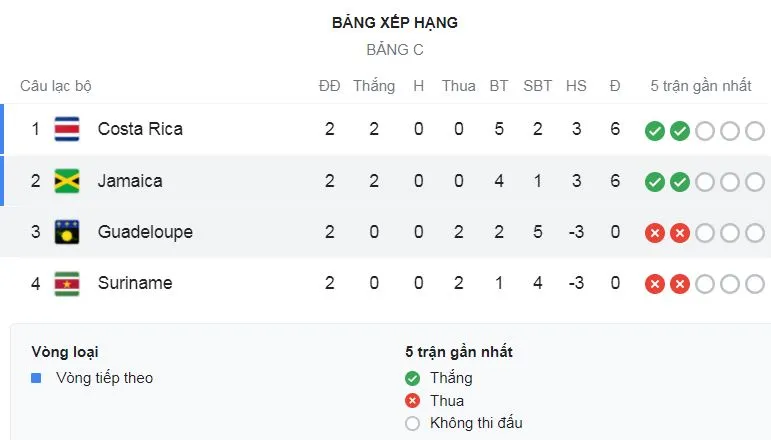Select the Suriname team name
Image resolution: width=771 pixels, height=440 pixels.
pyautogui.click(x=135, y=283)
